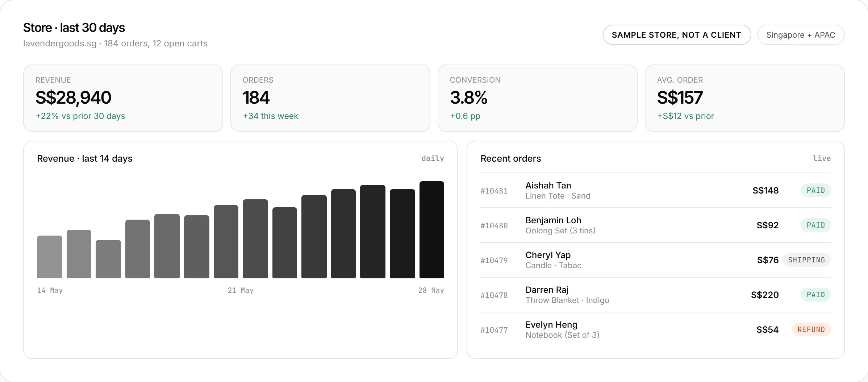
Task: Click the '14 May' axis label
Action: pos(50,290)
